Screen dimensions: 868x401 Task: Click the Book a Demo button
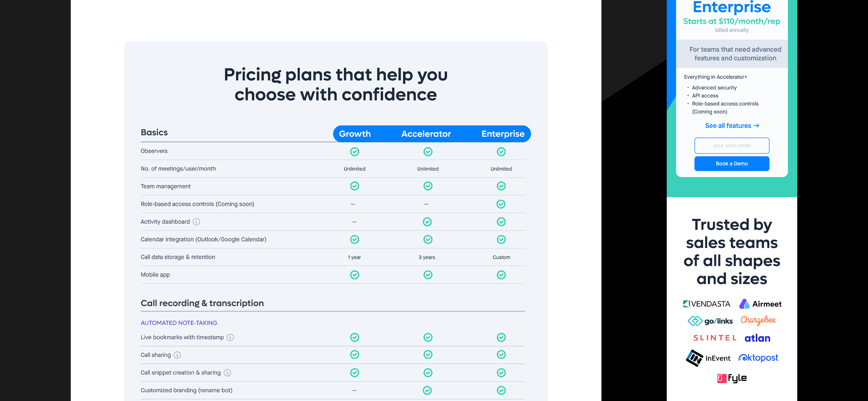point(731,164)
